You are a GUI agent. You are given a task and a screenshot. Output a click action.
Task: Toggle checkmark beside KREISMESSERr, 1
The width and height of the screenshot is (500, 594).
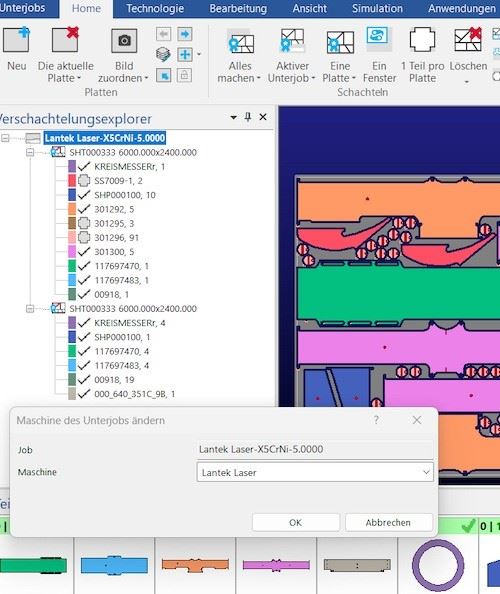84,166
